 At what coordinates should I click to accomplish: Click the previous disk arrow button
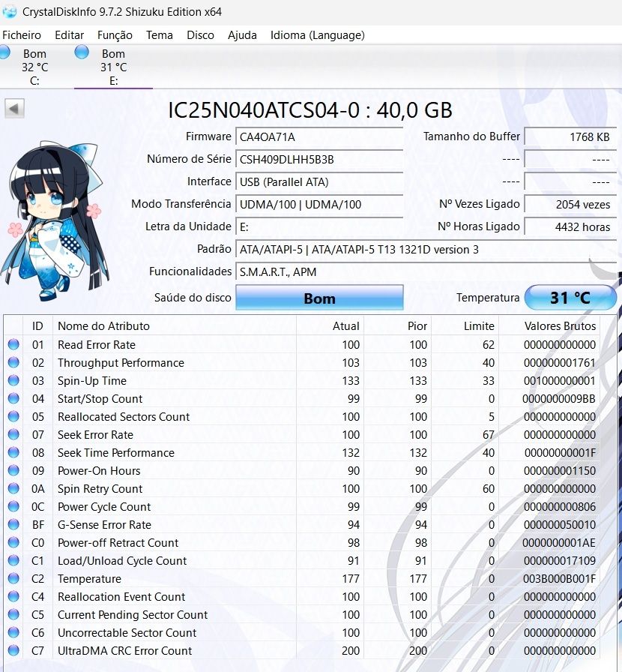(x=14, y=108)
